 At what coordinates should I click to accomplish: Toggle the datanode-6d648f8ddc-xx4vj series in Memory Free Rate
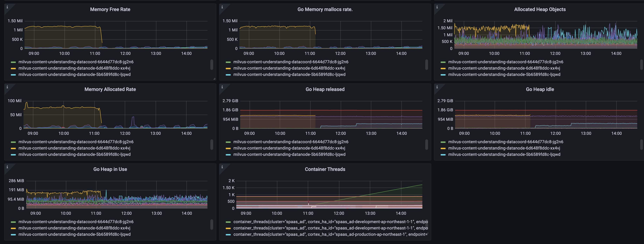click(x=74, y=68)
